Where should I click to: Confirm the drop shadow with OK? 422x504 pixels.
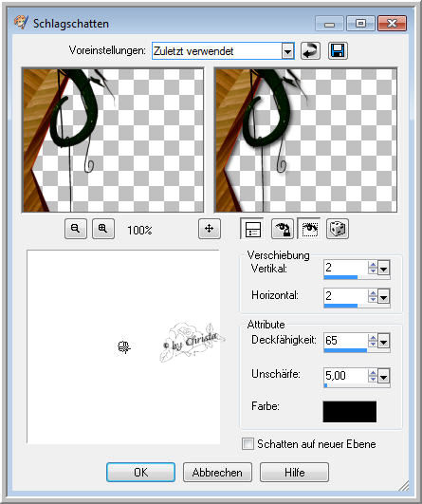[x=140, y=472]
